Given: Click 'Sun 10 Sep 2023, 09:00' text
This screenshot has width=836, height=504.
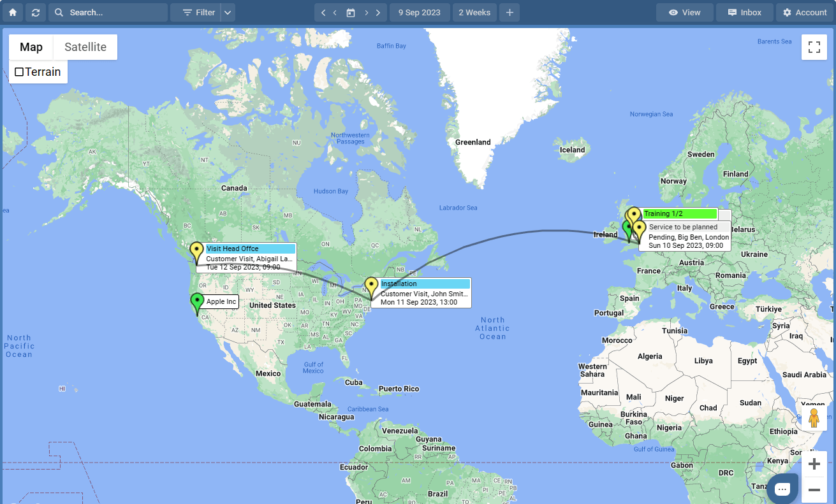Looking at the screenshot, I should (x=686, y=245).
